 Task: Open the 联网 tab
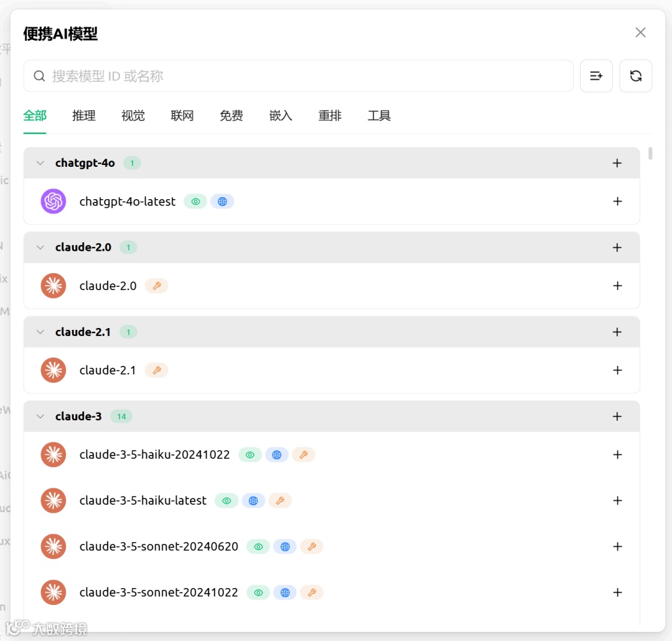(182, 115)
